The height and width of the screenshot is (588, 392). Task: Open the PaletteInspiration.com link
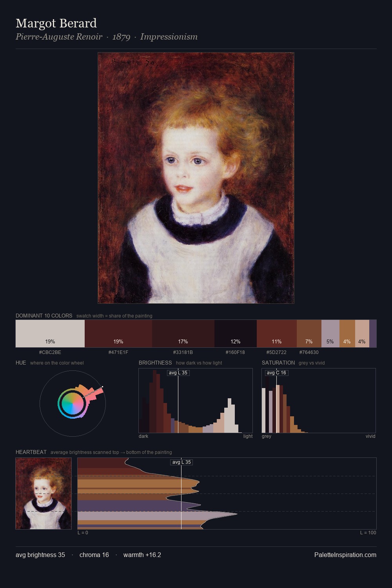tap(345, 555)
